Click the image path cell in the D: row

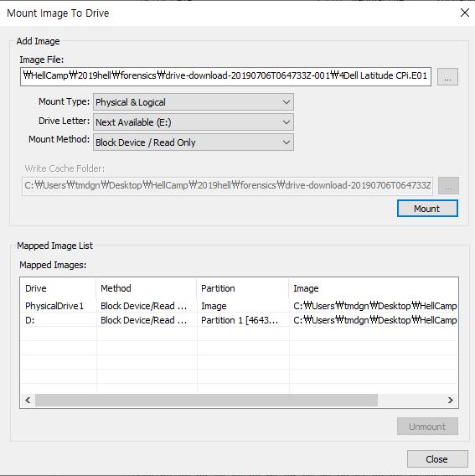pyautogui.click(x=374, y=320)
